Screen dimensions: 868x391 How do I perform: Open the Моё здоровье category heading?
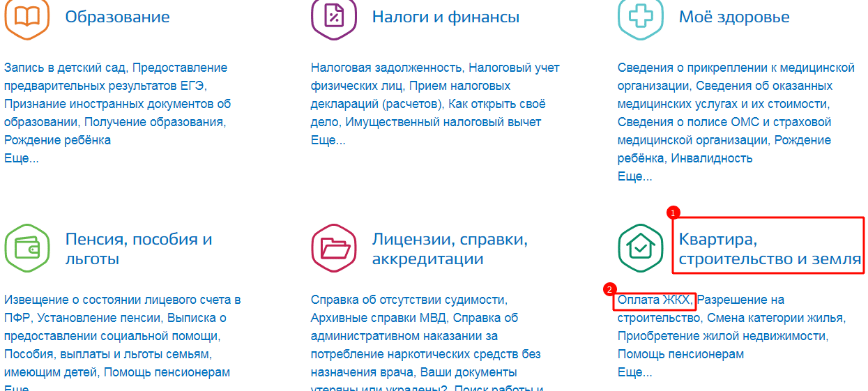[734, 17]
